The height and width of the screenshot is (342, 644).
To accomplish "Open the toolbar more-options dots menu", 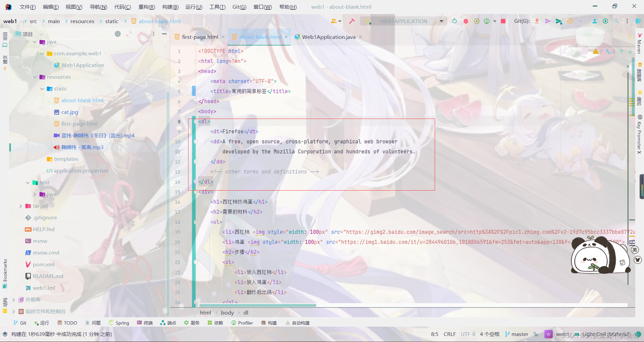I will point(627,21).
